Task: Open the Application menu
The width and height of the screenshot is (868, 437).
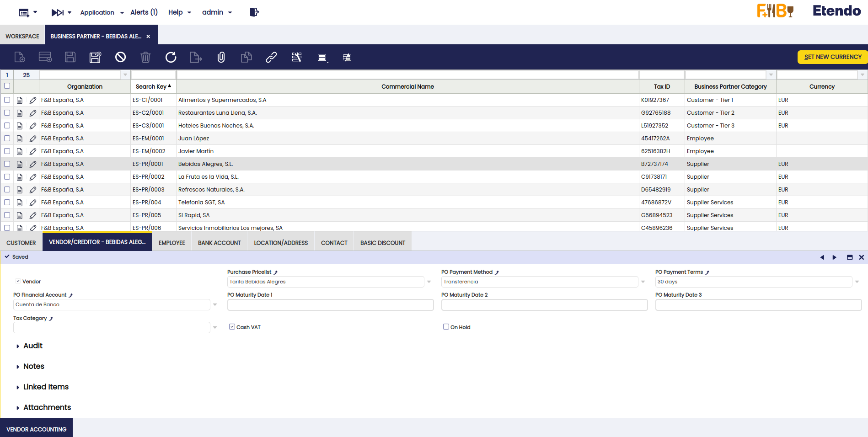Action: click(102, 12)
